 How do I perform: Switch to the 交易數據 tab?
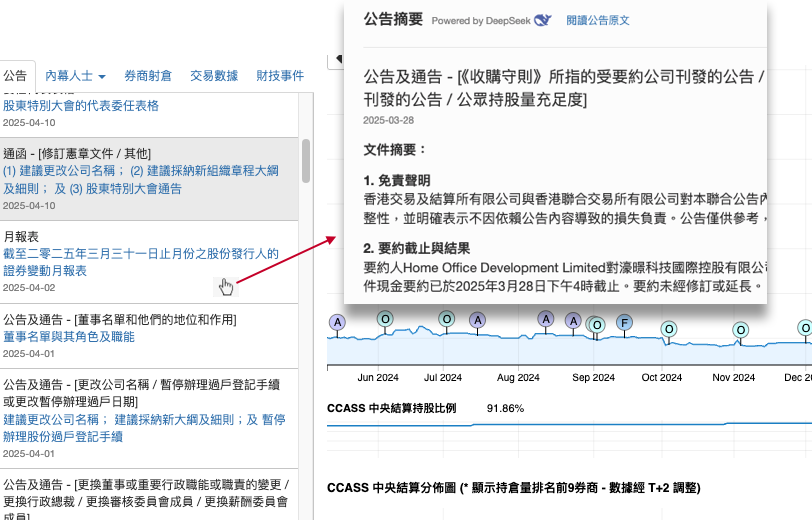click(x=214, y=76)
